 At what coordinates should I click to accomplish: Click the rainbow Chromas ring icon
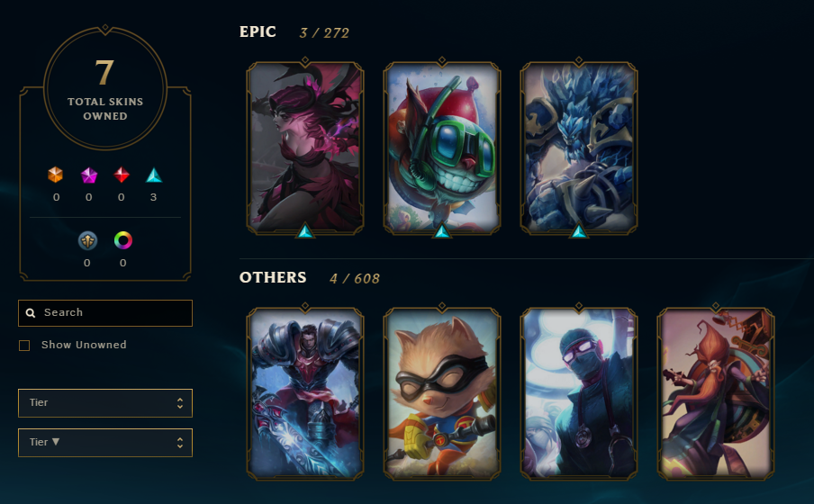coord(123,240)
